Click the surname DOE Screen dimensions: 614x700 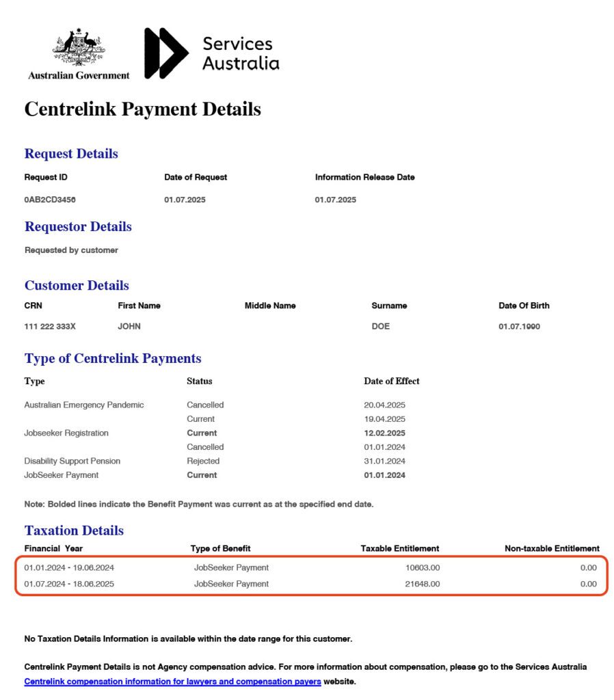(x=380, y=326)
